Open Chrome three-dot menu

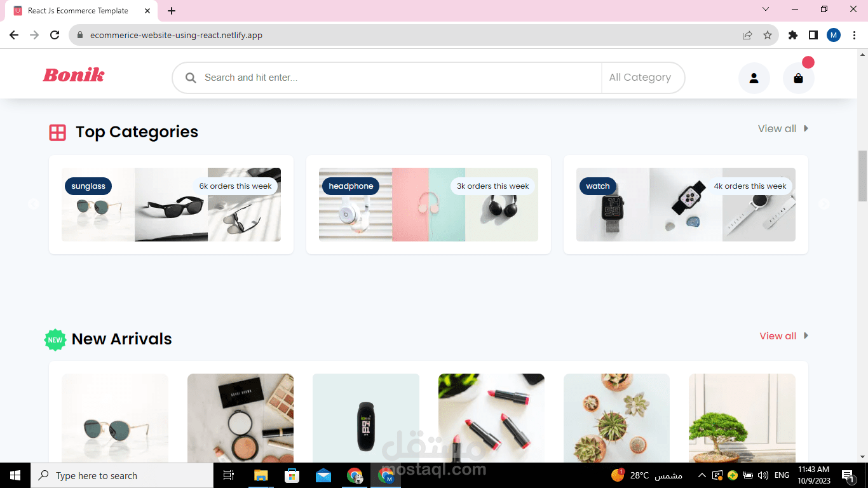click(854, 35)
